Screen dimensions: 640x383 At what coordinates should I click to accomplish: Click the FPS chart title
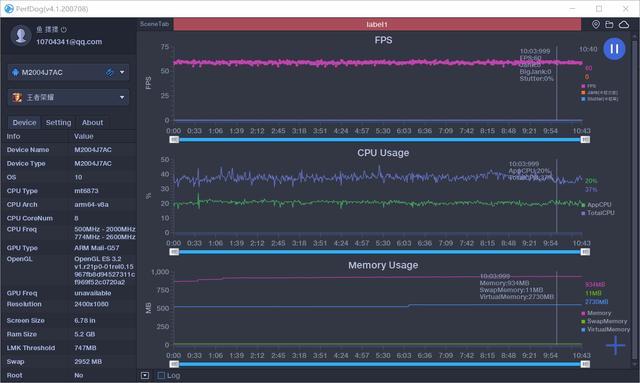383,40
